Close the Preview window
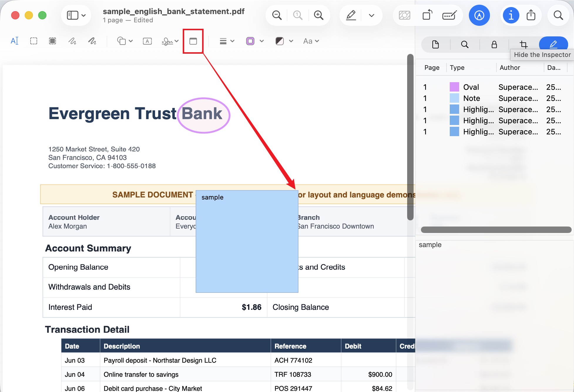The width and height of the screenshot is (574, 392). [x=15, y=15]
